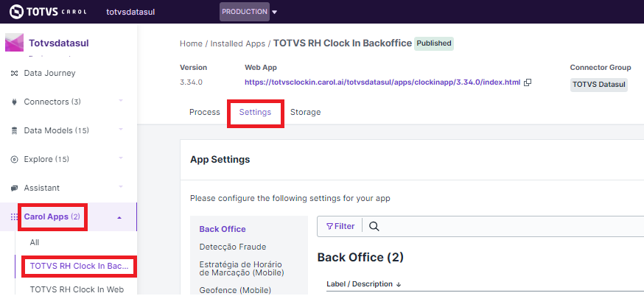Click the TOTVS Datasul connector group tag
The image size is (644, 296).
(x=599, y=85)
